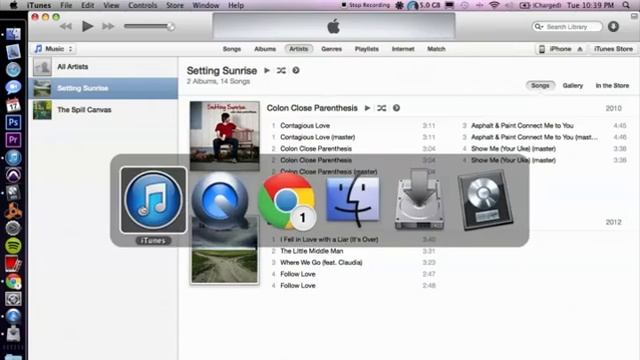Select The Spill Canvas artist

(x=103, y=110)
